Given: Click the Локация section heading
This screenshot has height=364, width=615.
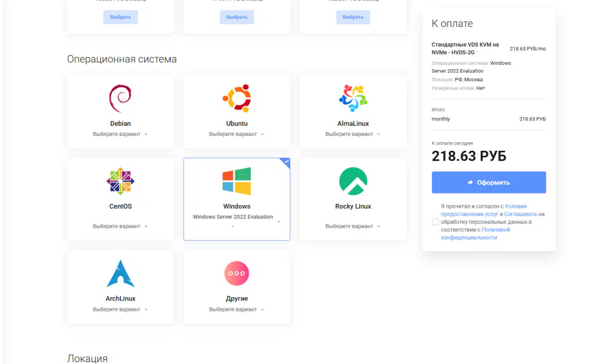Looking at the screenshot, I should pyautogui.click(x=87, y=358).
